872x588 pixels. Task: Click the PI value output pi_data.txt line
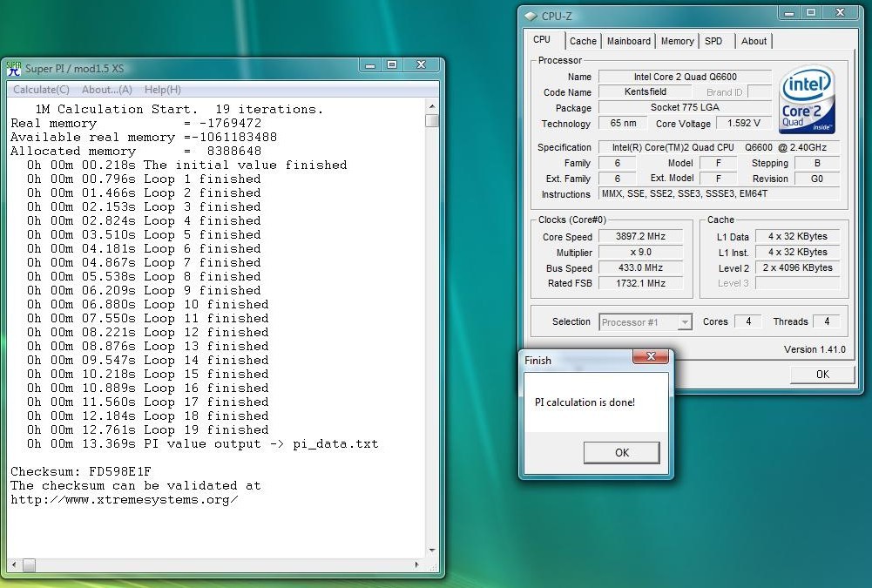click(x=202, y=444)
